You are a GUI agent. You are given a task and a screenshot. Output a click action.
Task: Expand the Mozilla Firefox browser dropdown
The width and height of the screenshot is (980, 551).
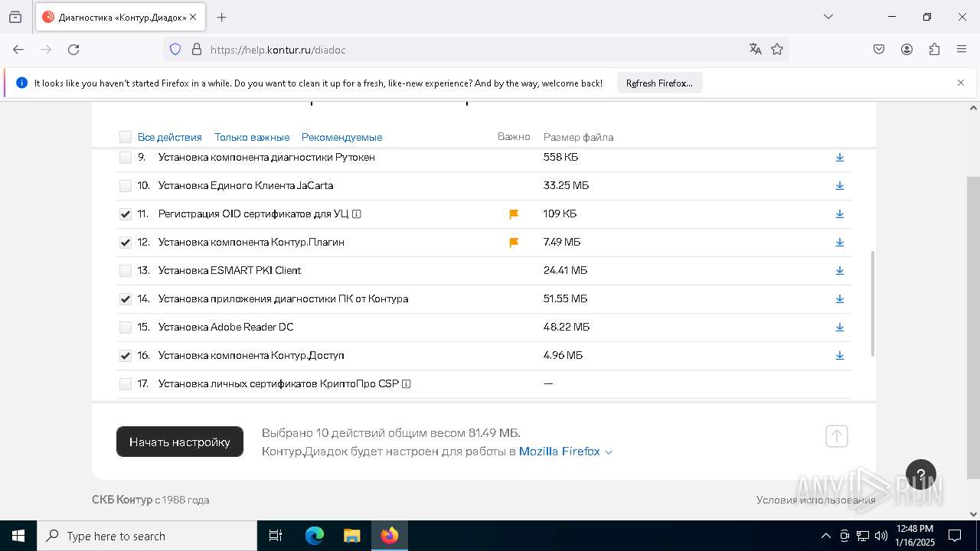coord(566,452)
